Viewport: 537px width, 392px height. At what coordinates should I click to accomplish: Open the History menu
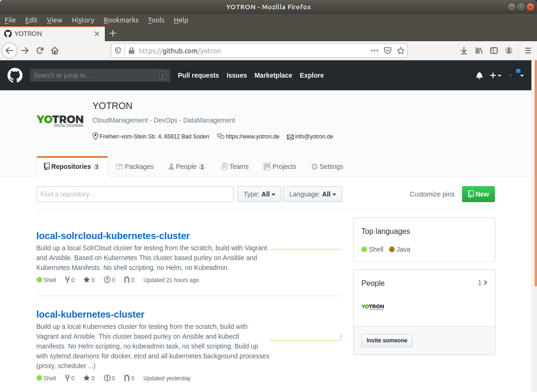tap(83, 20)
